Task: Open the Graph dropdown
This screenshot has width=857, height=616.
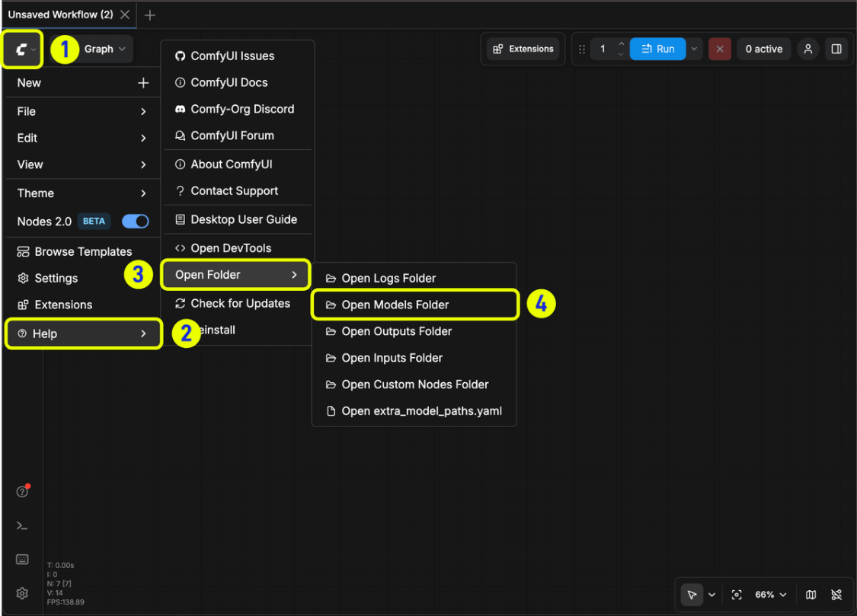Action: (x=104, y=49)
